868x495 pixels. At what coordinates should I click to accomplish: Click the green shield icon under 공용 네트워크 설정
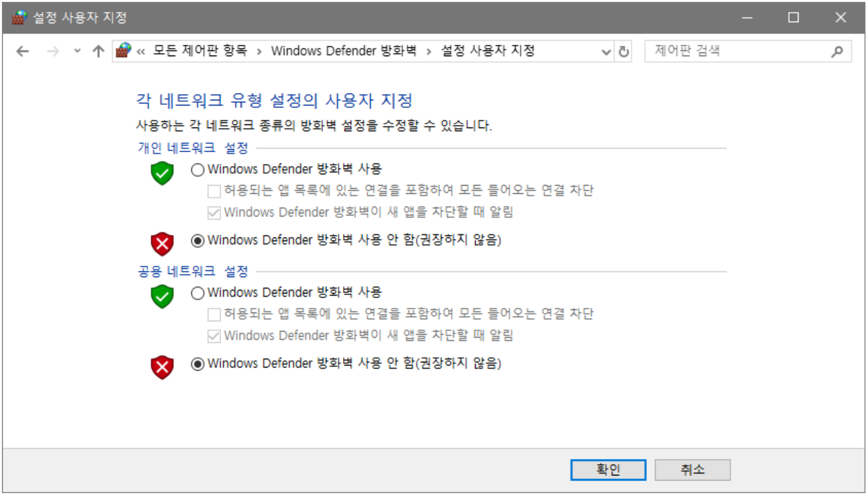click(x=162, y=297)
